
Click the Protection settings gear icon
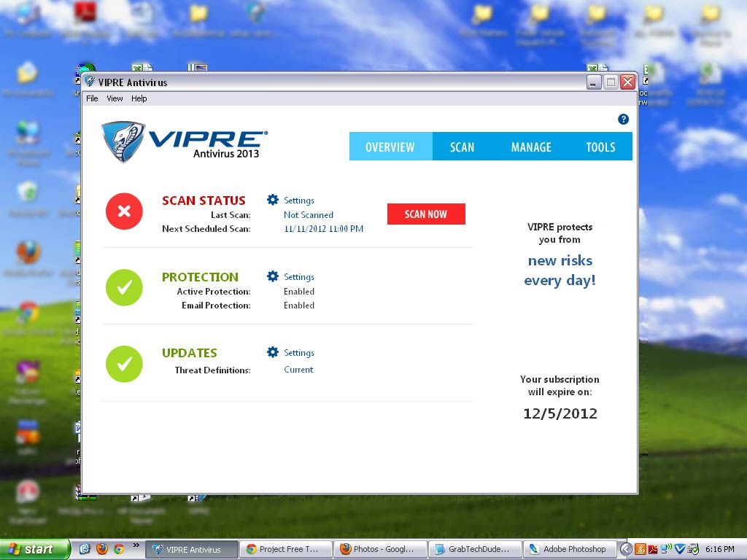click(273, 276)
